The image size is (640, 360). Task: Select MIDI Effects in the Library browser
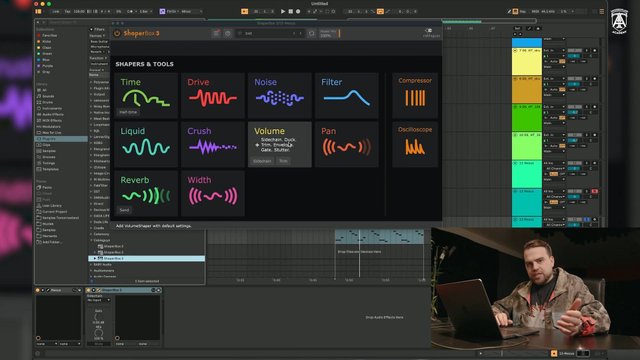pos(52,121)
